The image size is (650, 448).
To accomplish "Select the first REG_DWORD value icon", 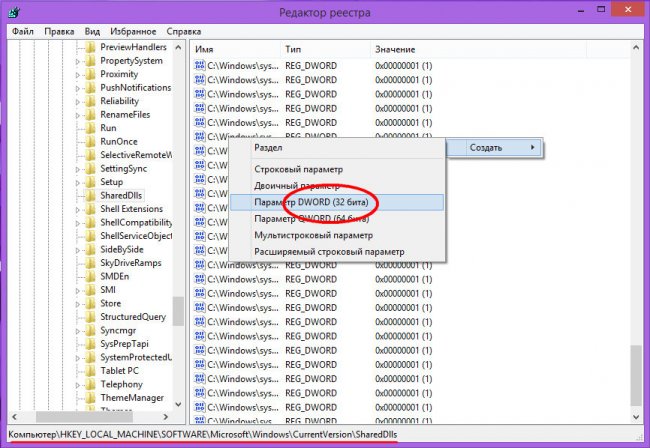I will pyautogui.click(x=200, y=65).
